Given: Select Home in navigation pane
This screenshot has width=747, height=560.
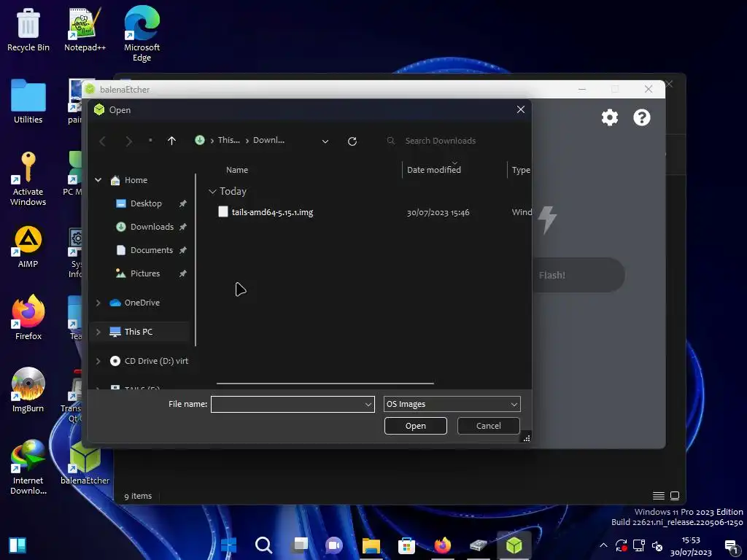Looking at the screenshot, I should (x=136, y=180).
